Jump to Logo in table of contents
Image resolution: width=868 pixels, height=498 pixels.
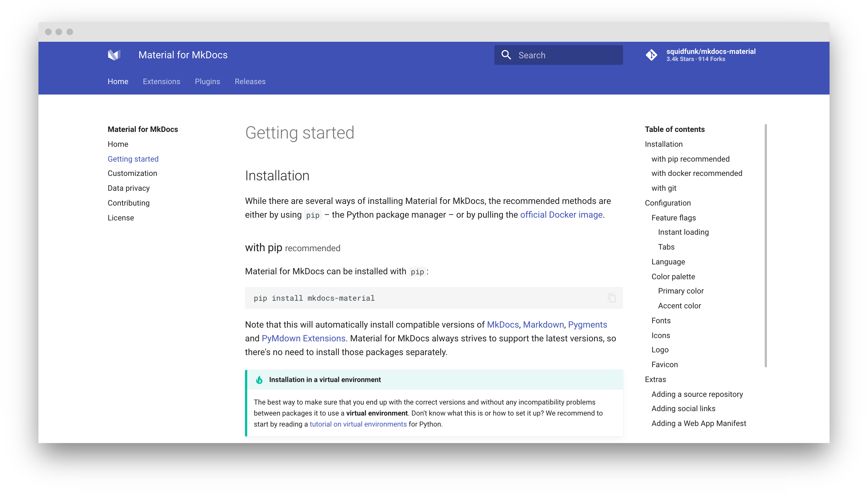(x=660, y=350)
